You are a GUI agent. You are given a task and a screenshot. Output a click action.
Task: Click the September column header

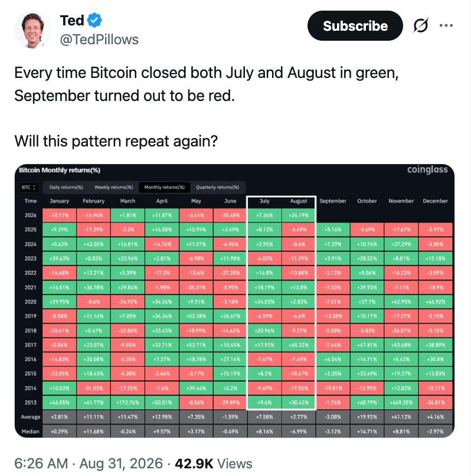[x=333, y=201]
